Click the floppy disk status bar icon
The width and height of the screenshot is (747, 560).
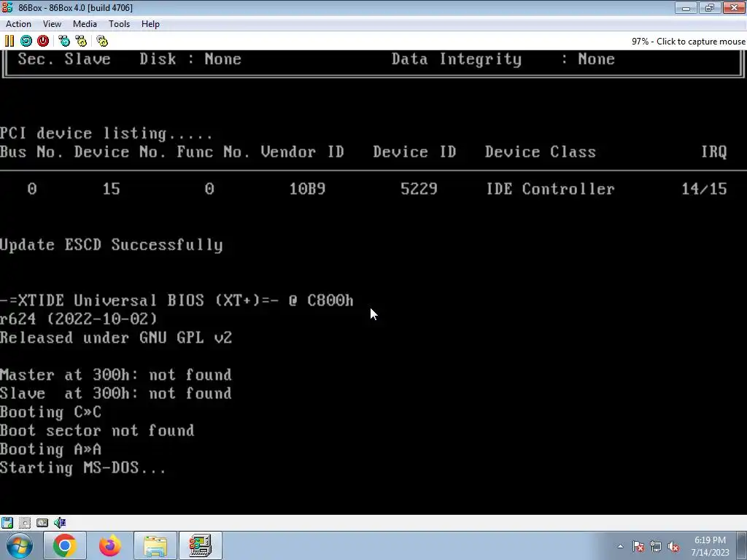[7, 522]
